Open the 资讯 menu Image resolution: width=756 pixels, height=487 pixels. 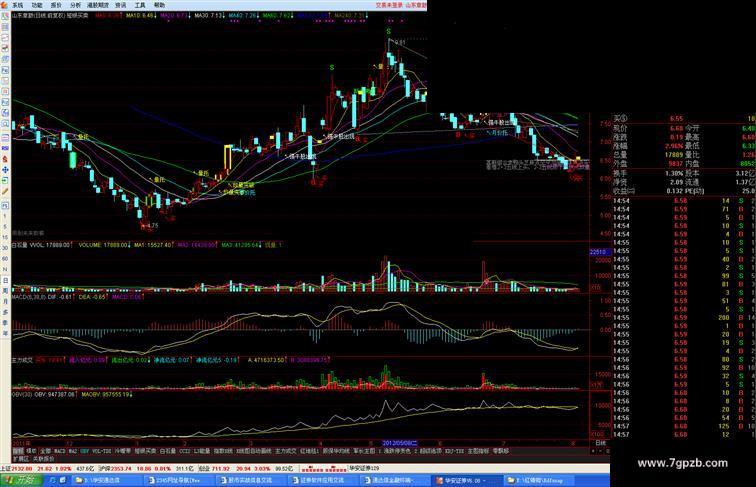point(121,5)
